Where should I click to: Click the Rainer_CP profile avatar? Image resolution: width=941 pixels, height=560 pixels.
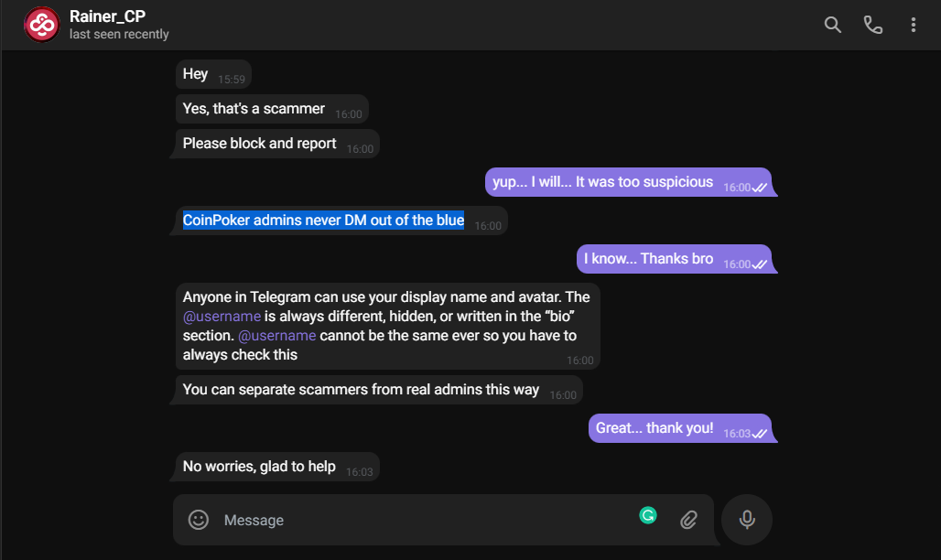tap(41, 25)
